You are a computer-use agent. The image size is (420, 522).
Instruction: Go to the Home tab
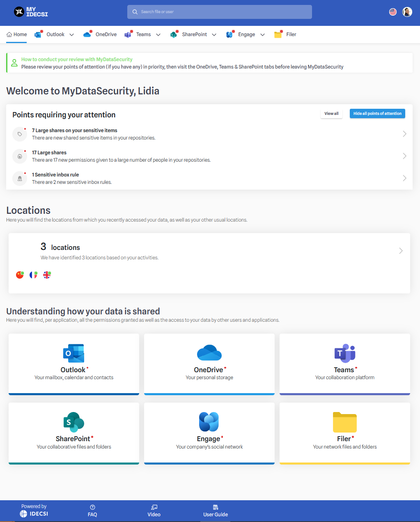(17, 34)
